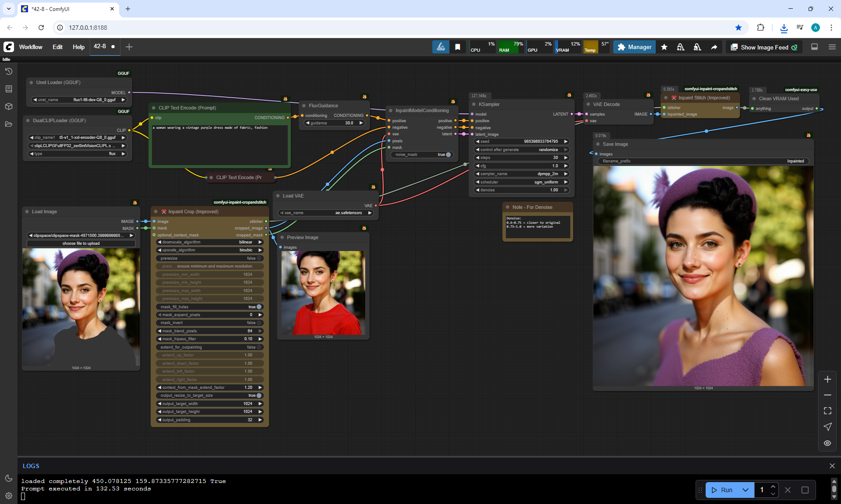This screenshot has width=841, height=504.
Task: Open Run button dropdown arrow
Action: tap(746, 490)
